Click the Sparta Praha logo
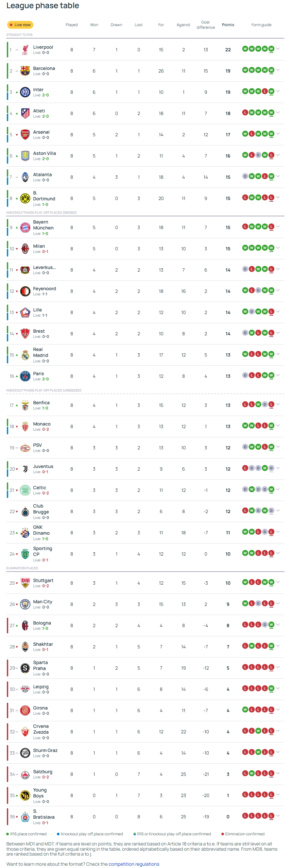291x868 pixels. (x=25, y=668)
